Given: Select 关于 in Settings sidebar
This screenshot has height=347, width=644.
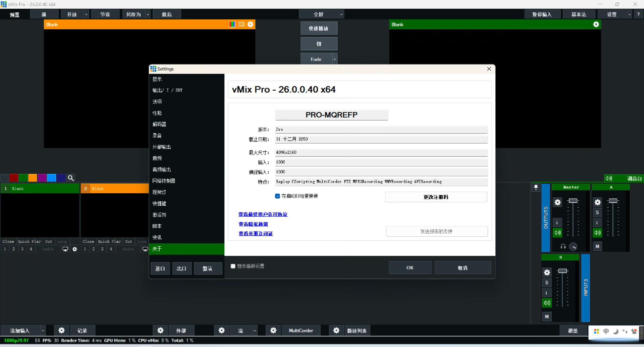Looking at the screenshot, I should 186,249.
